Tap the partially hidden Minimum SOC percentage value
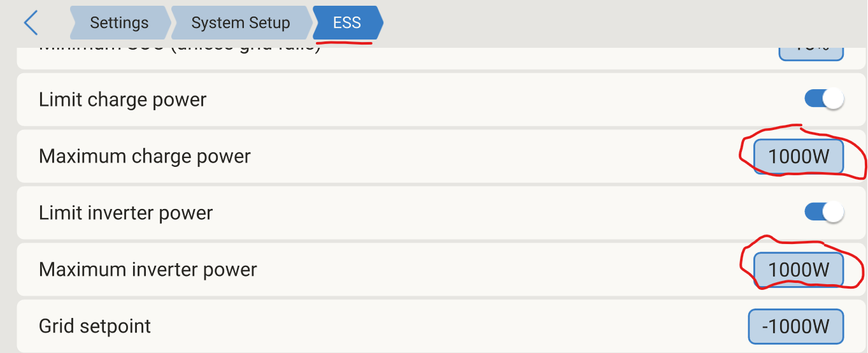 (811, 54)
